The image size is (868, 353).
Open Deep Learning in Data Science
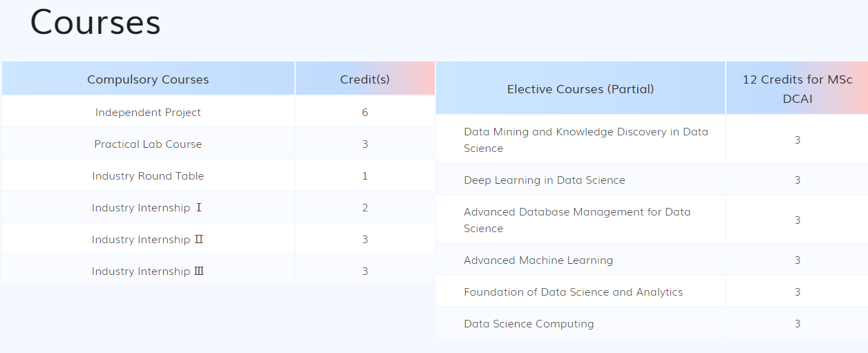click(x=545, y=180)
